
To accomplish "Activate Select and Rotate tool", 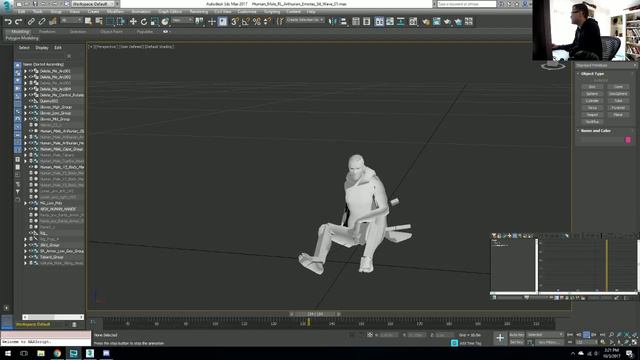I will [144, 22].
